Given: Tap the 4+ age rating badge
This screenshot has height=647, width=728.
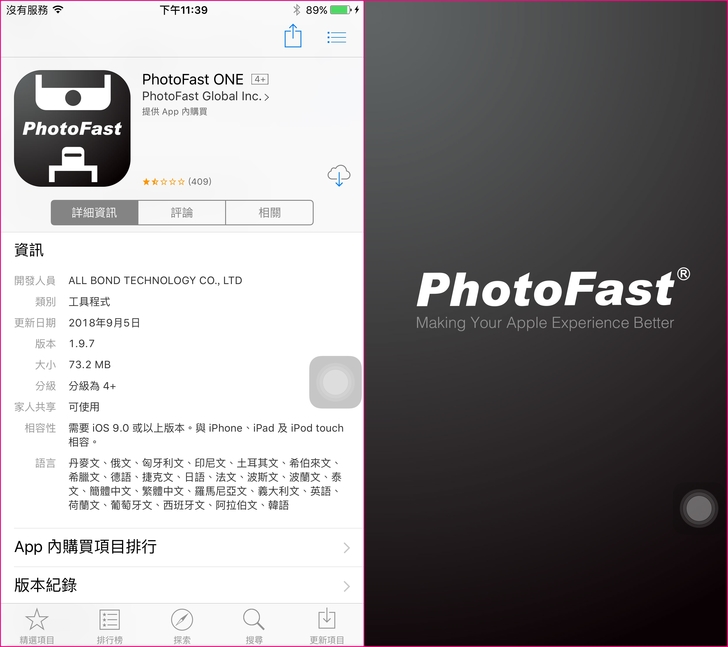Looking at the screenshot, I should coord(260,79).
